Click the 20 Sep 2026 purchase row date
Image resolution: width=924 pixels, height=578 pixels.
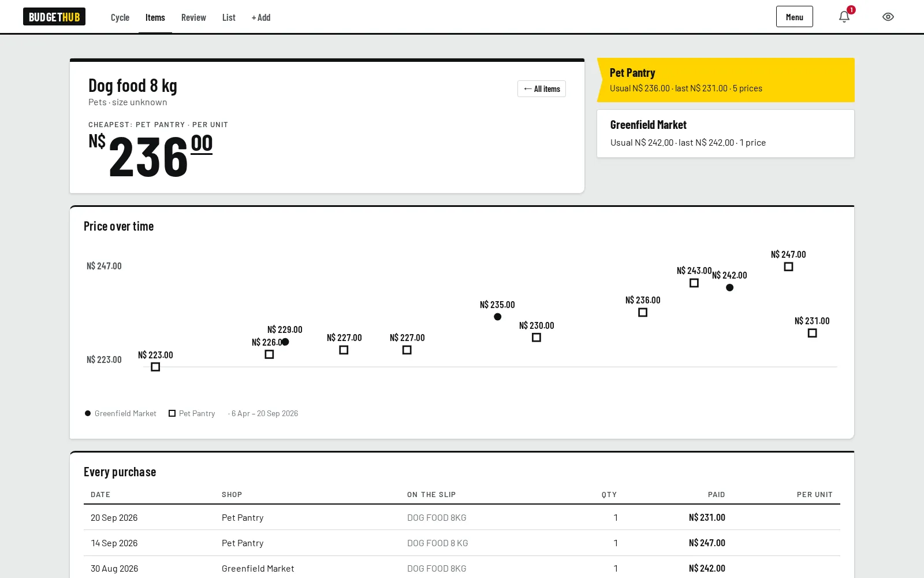tap(114, 517)
